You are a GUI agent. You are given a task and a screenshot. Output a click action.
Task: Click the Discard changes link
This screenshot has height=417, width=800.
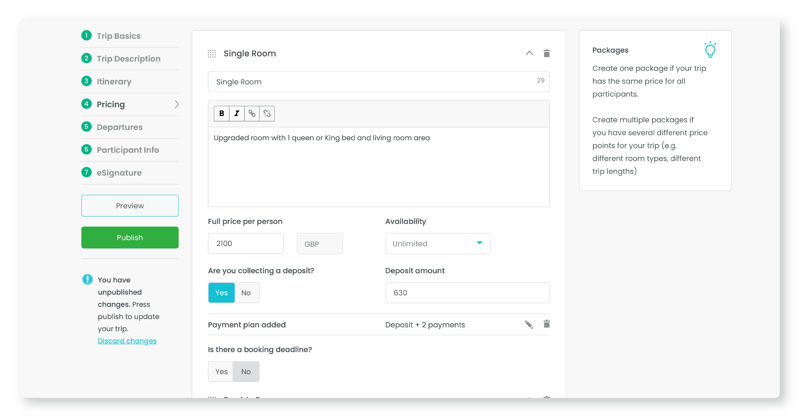(x=127, y=341)
